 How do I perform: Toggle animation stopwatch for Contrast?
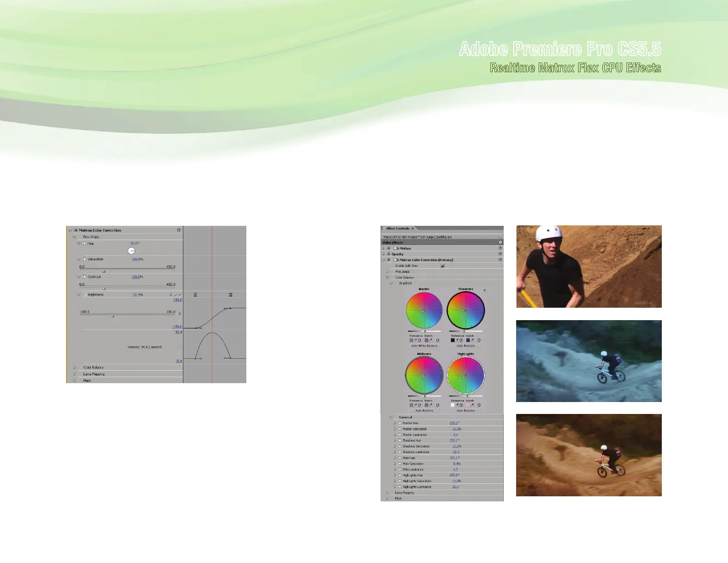point(85,277)
